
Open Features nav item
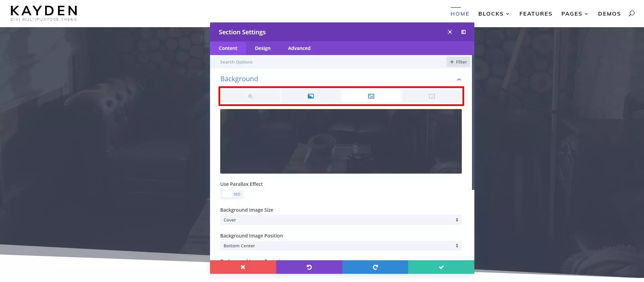(x=536, y=14)
